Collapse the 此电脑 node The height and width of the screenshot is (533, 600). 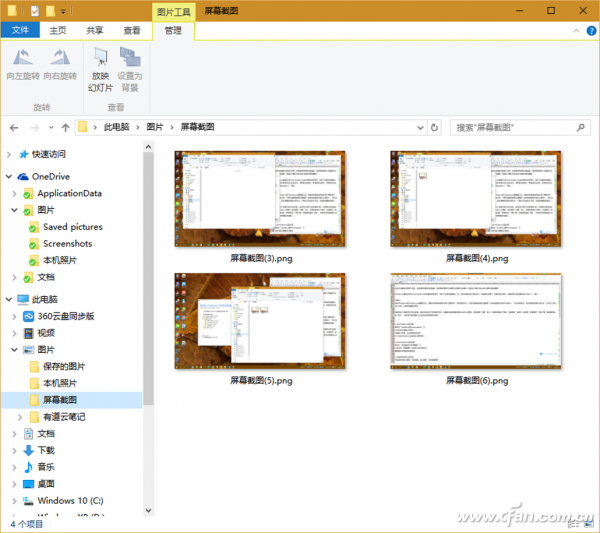coord(9,300)
